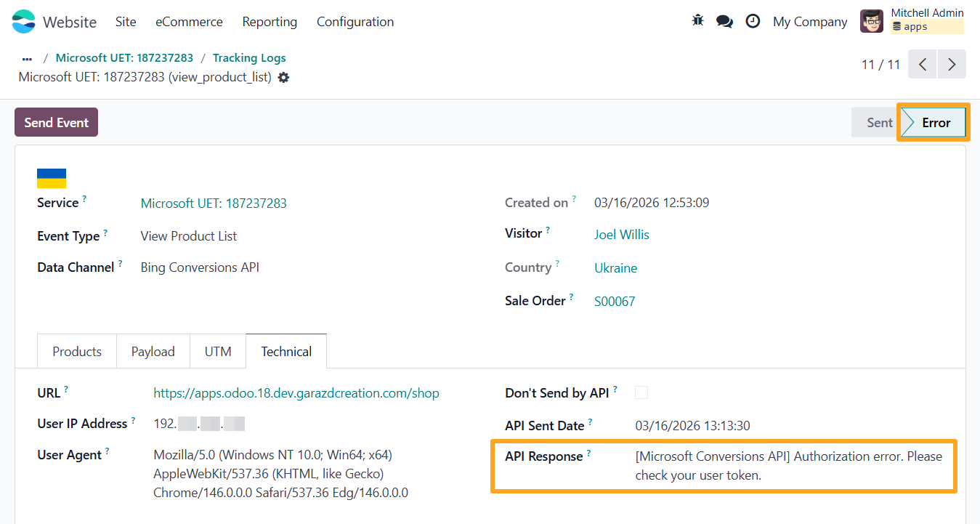Open the activities clock icon
The width and height of the screenshot is (980, 524).
click(753, 21)
